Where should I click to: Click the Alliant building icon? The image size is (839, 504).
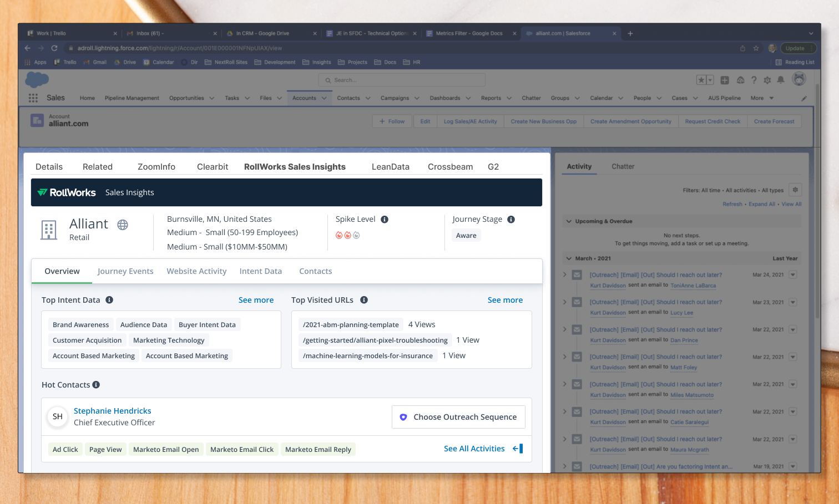[49, 230]
